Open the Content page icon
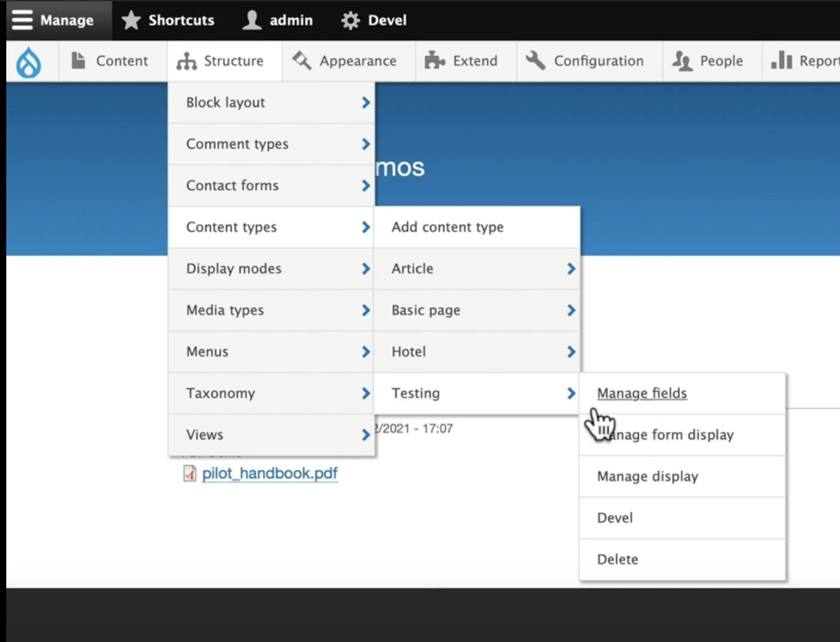The height and width of the screenshot is (642, 840). [x=79, y=61]
